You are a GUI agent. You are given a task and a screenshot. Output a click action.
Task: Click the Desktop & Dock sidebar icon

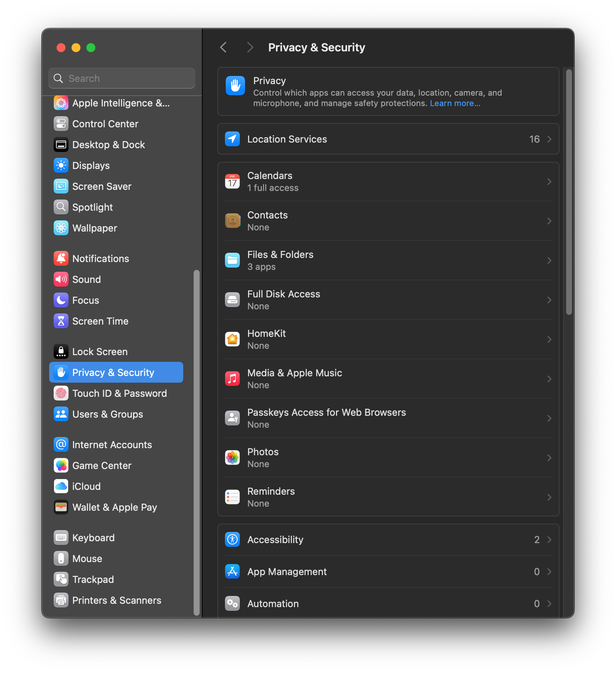pos(61,145)
